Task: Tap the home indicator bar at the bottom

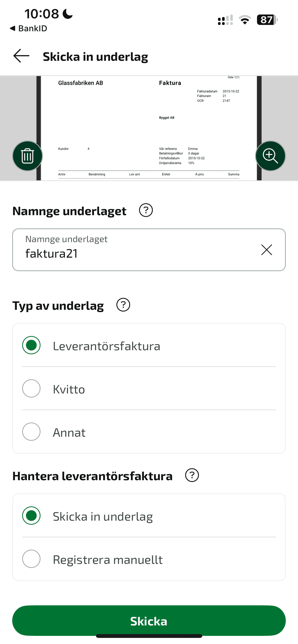Action: coord(149,636)
